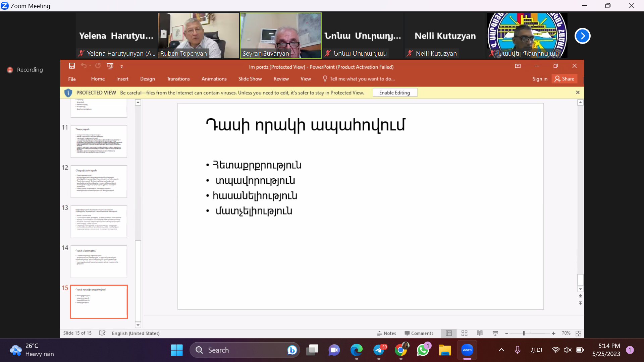Select the Animations tab
644x362 pixels.
click(x=214, y=79)
